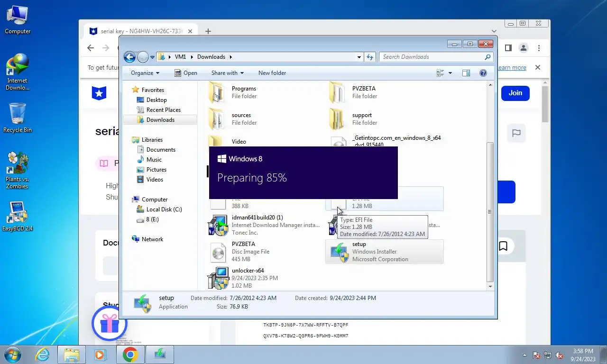Viewport: 607px width, 364px height.
Task: Click the gift icon on webpage
Action: [110, 324]
